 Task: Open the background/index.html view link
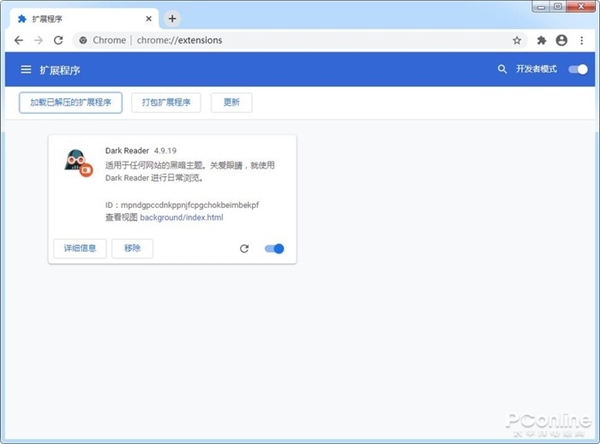pyautogui.click(x=181, y=216)
